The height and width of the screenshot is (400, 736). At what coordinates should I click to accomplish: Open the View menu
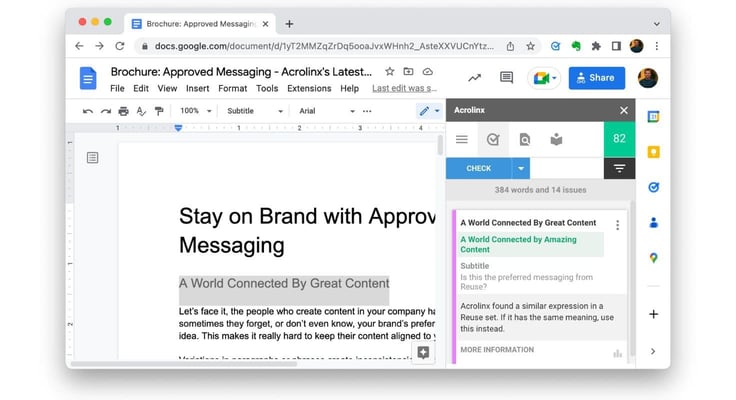tap(167, 88)
